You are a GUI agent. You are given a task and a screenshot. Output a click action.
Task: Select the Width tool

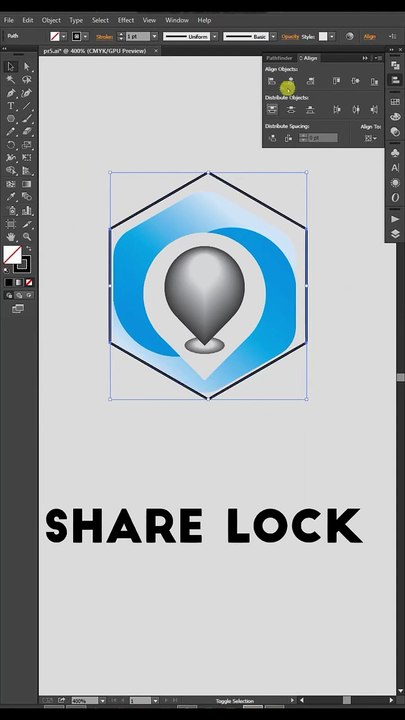(x=11, y=158)
